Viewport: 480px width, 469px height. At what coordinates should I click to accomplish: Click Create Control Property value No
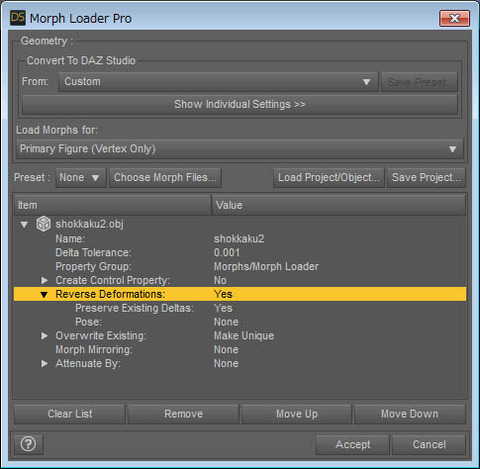220,280
